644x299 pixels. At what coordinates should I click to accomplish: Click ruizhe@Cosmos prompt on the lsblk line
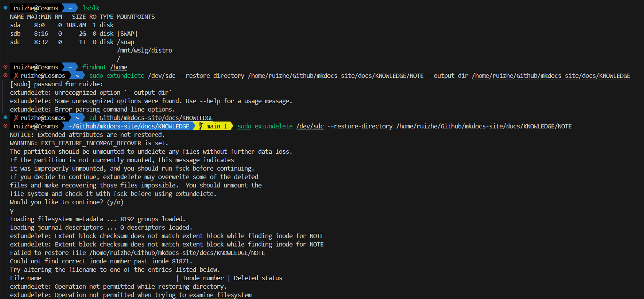pyautogui.click(x=36, y=8)
